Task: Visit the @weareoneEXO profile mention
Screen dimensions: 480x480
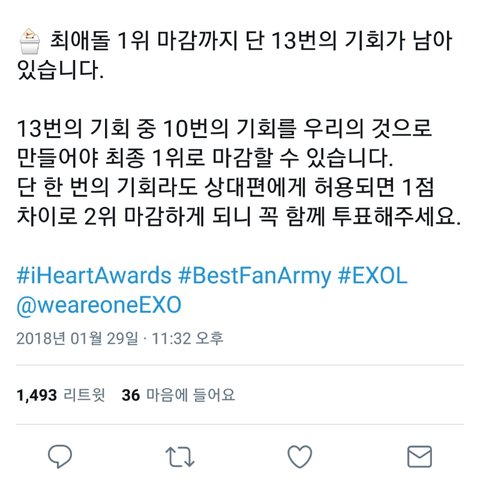Action: tap(99, 305)
